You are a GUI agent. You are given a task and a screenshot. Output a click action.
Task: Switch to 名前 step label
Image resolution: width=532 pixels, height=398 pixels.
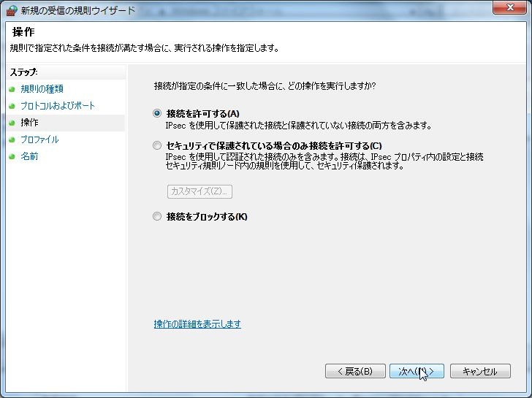coord(30,156)
